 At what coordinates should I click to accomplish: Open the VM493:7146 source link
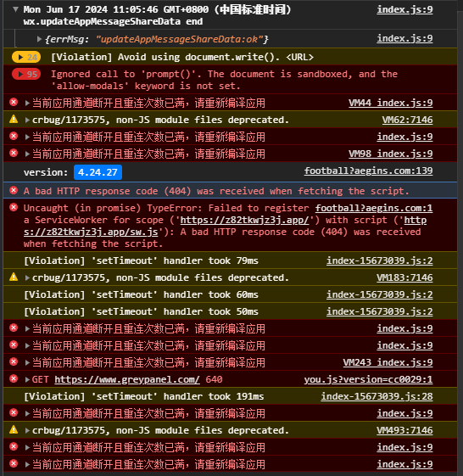(404, 430)
